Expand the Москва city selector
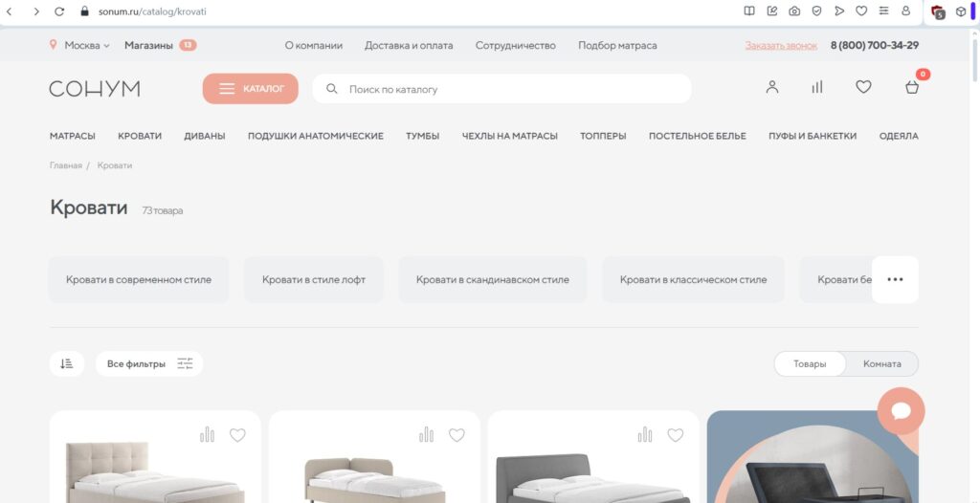Image resolution: width=980 pixels, height=503 pixels. (x=80, y=45)
